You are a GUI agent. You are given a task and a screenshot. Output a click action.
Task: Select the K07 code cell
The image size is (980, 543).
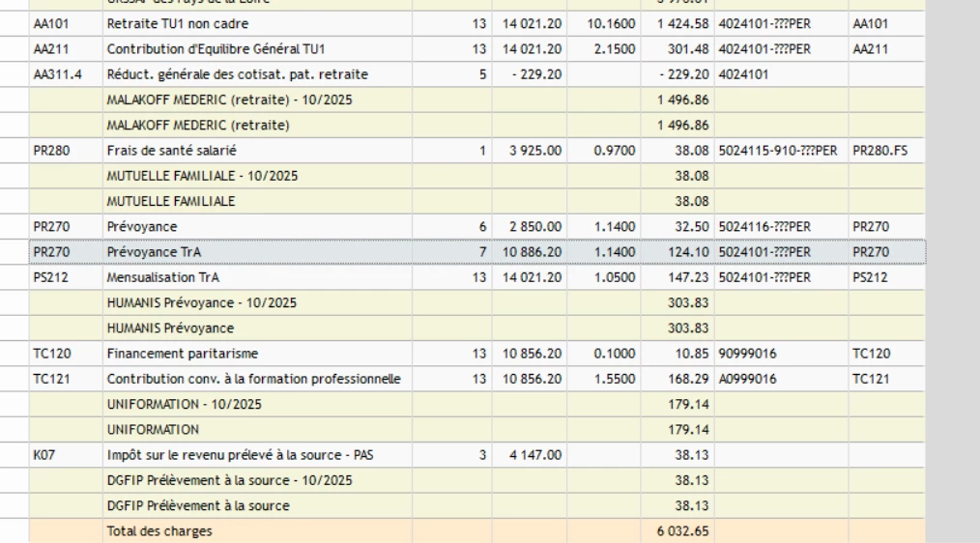click(x=66, y=455)
